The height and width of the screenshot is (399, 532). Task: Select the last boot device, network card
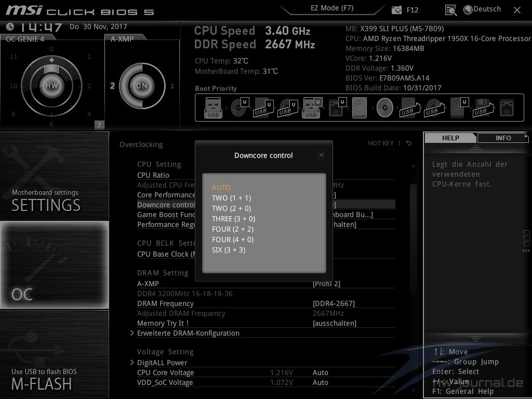[507, 108]
